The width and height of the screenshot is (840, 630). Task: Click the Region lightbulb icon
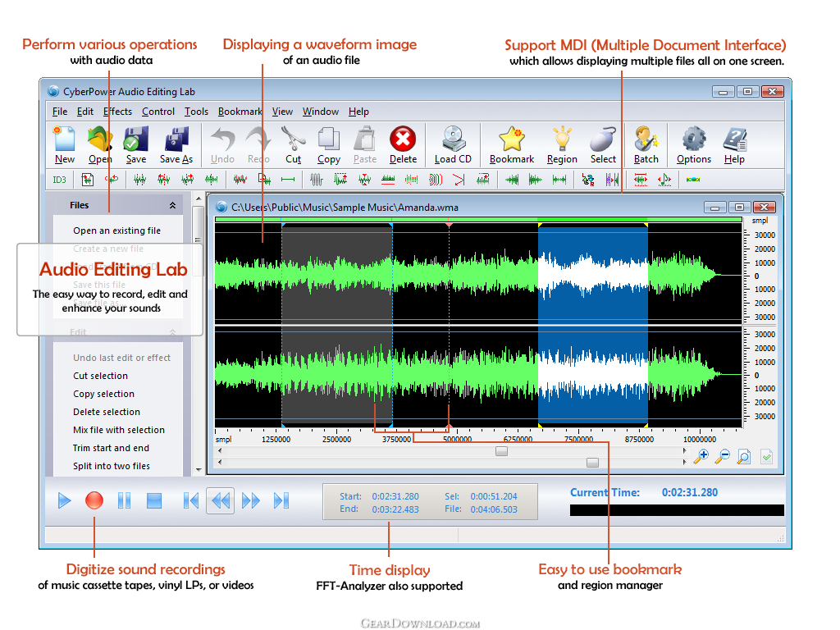(562, 139)
